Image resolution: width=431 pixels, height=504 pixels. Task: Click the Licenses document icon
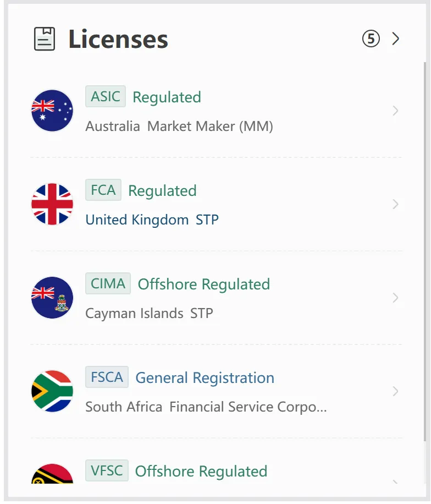click(45, 39)
